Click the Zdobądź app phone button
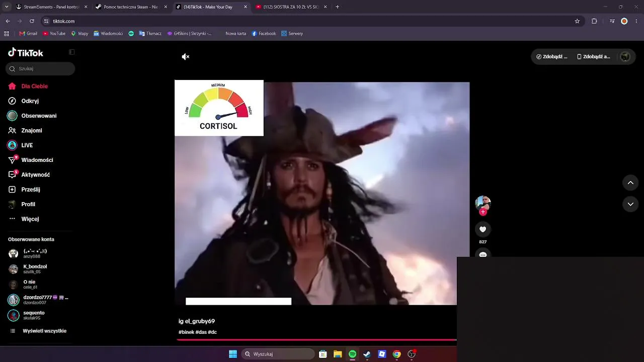The image size is (644, 362). pyautogui.click(x=594, y=57)
